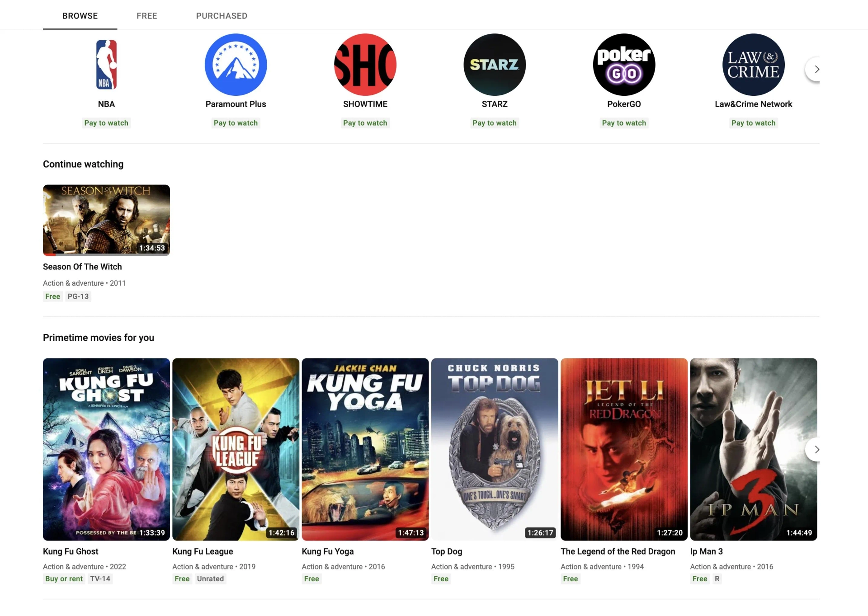Click Pay to watch under STARZ

click(x=495, y=123)
